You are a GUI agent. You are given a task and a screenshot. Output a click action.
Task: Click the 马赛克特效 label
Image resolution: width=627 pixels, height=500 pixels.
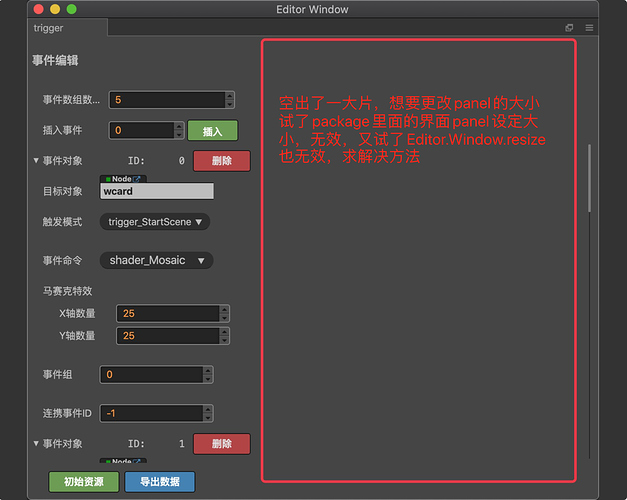[x=68, y=291]
